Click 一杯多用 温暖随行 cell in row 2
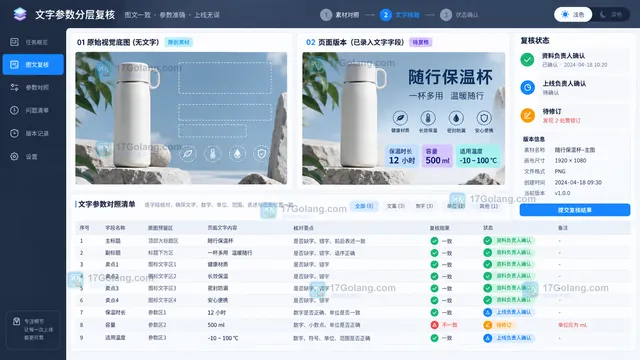This screenshot has width=640, height=360. tap(230, 253)
